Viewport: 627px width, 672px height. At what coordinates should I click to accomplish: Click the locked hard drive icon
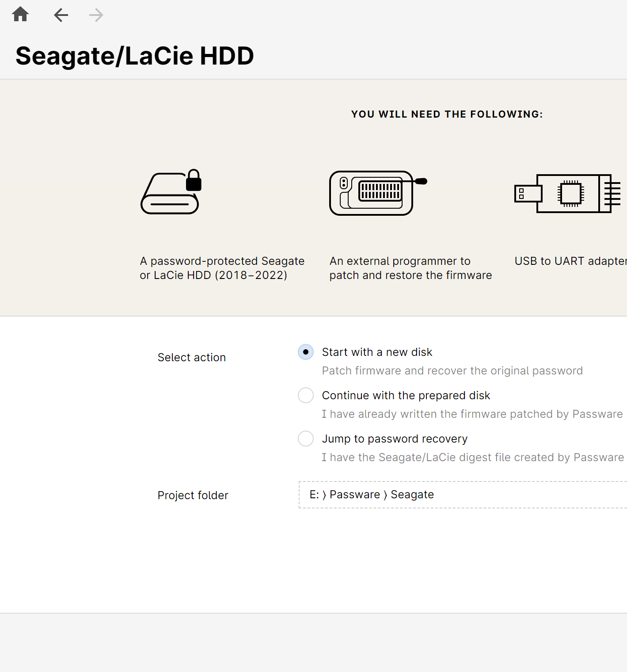[x=171, y=191]
